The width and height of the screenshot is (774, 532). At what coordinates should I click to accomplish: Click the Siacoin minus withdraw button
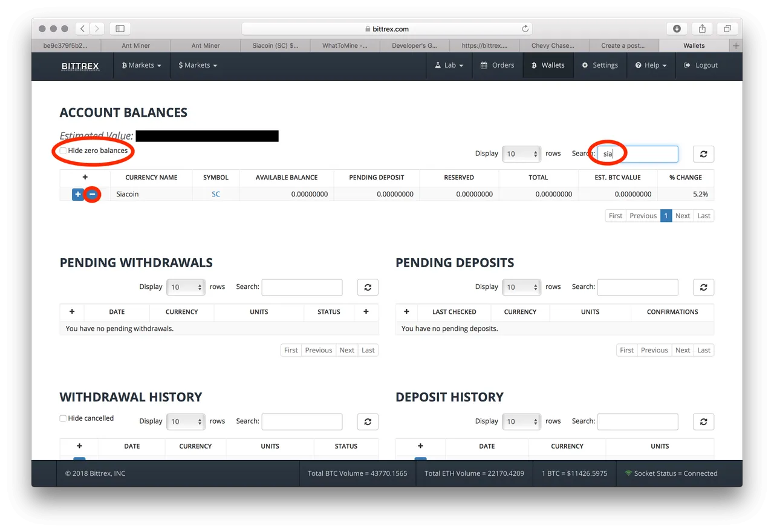tap(92, 195)
